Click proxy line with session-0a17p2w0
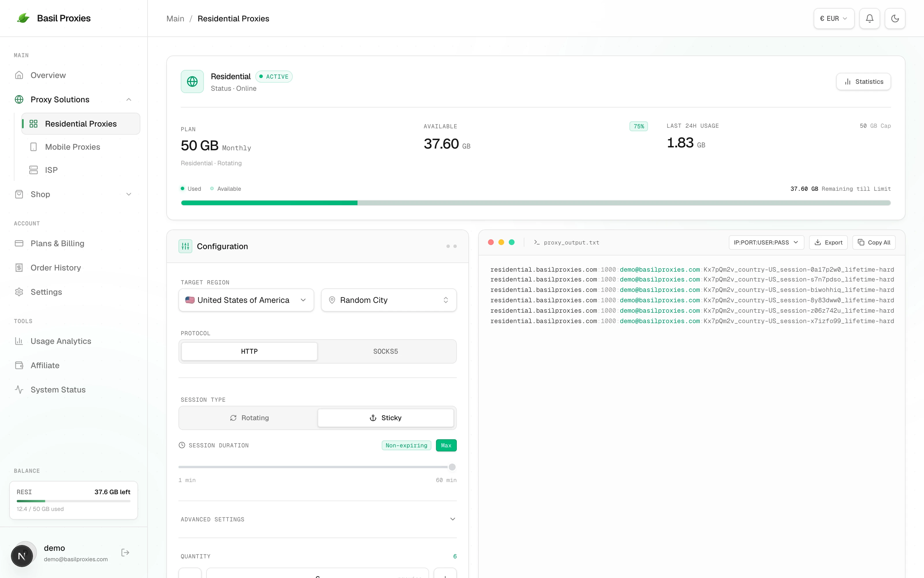The image size is (924, 578). coord(692,270)
